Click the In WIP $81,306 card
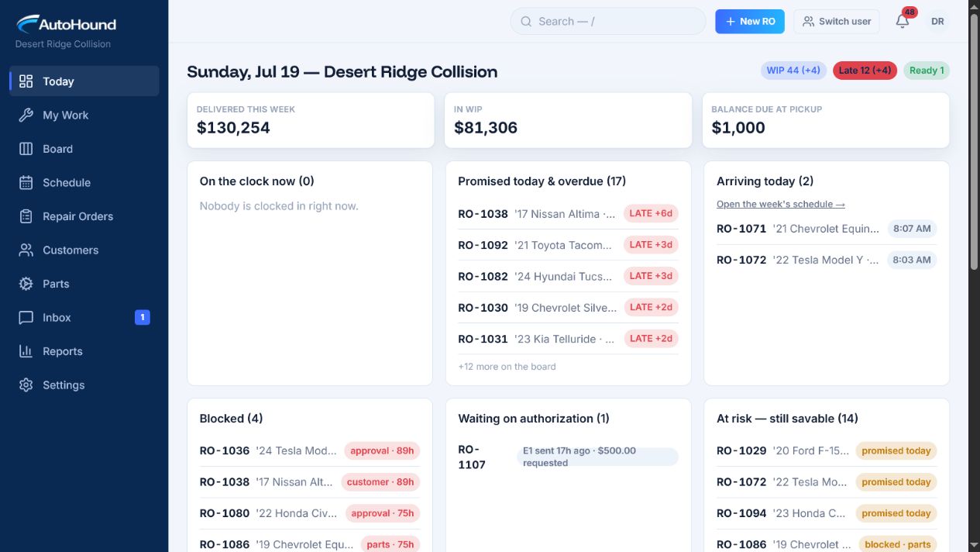980x552 pixels. 568,120
